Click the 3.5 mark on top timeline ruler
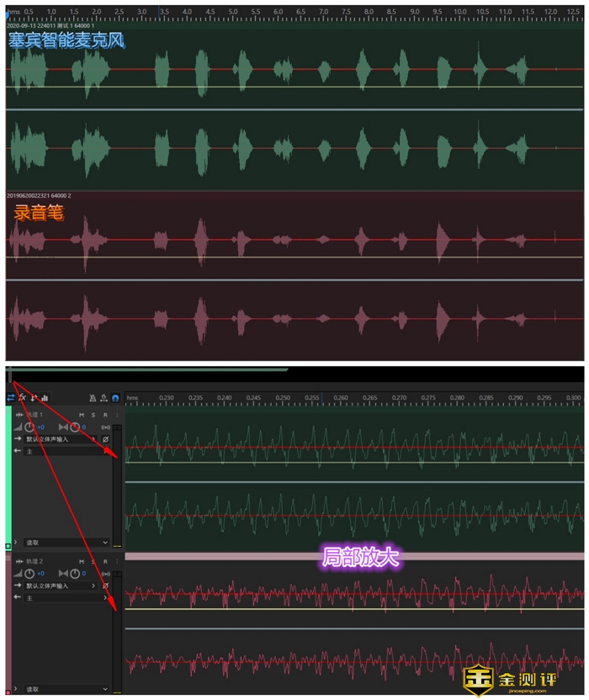Image resolution: width=589 pixels, height=700 pixels. tap(163, 11)
